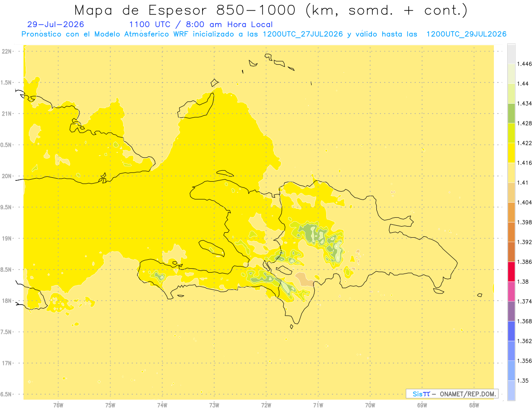532x411 pixels.
Task: Click the latitude label '18N'
Action: click(7, 301)
